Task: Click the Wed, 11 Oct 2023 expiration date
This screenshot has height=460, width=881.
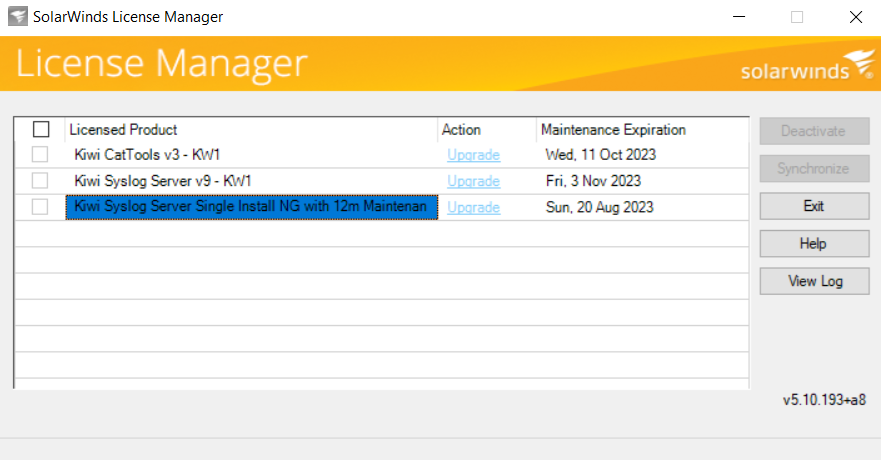Action: pos(600,154)
